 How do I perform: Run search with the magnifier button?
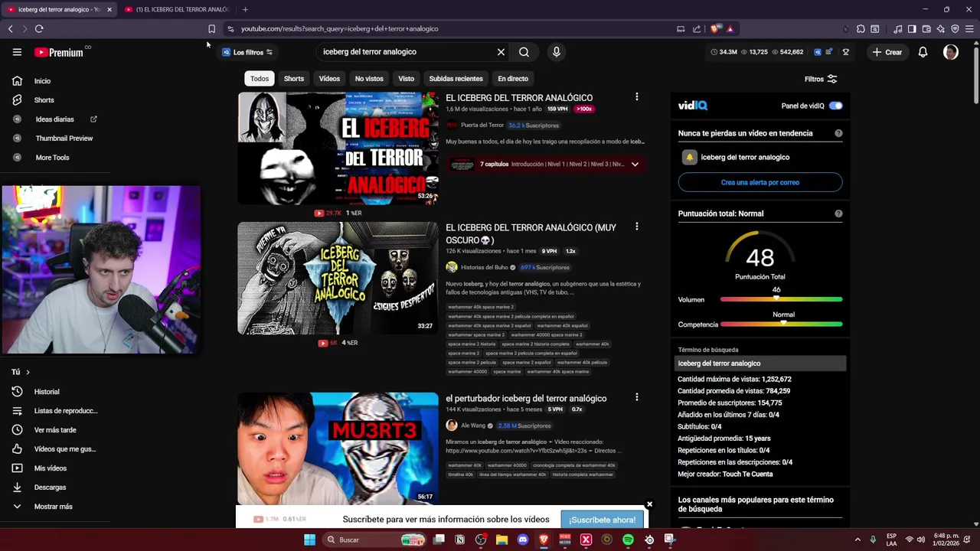click(524, 52)
